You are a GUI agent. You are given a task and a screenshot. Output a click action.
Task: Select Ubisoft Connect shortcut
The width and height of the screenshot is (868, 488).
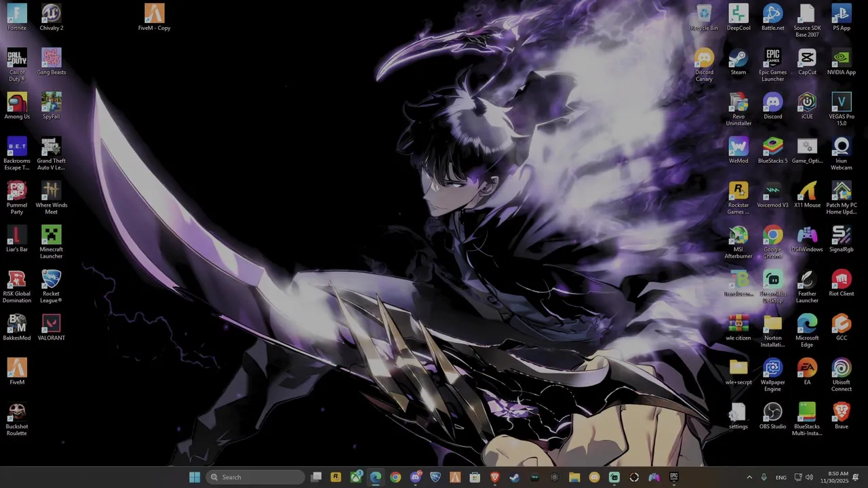841,375
